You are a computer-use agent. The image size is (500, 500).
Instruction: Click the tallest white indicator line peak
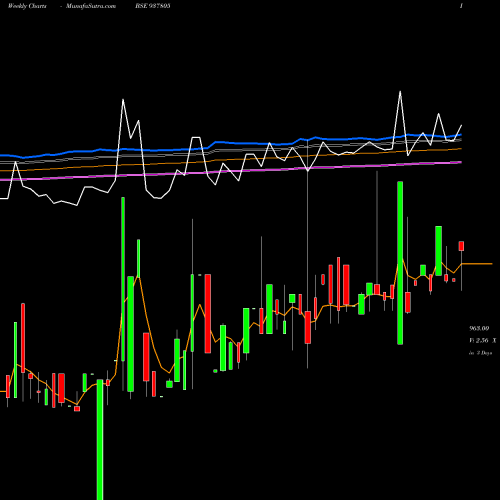400,92
